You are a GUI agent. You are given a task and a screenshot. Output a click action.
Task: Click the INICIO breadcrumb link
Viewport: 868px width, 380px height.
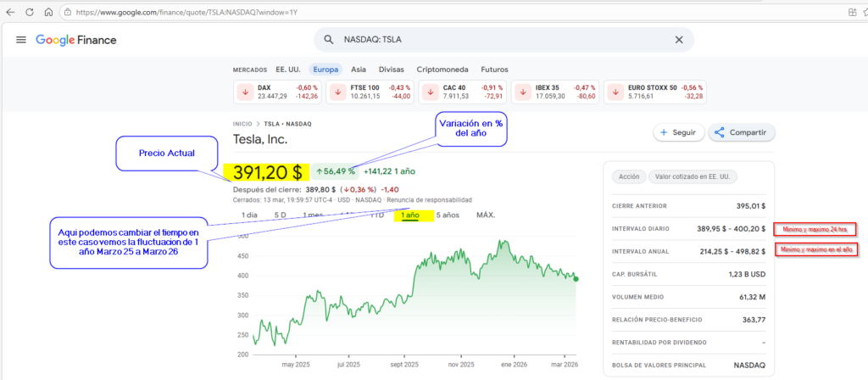tap(243, 124)
